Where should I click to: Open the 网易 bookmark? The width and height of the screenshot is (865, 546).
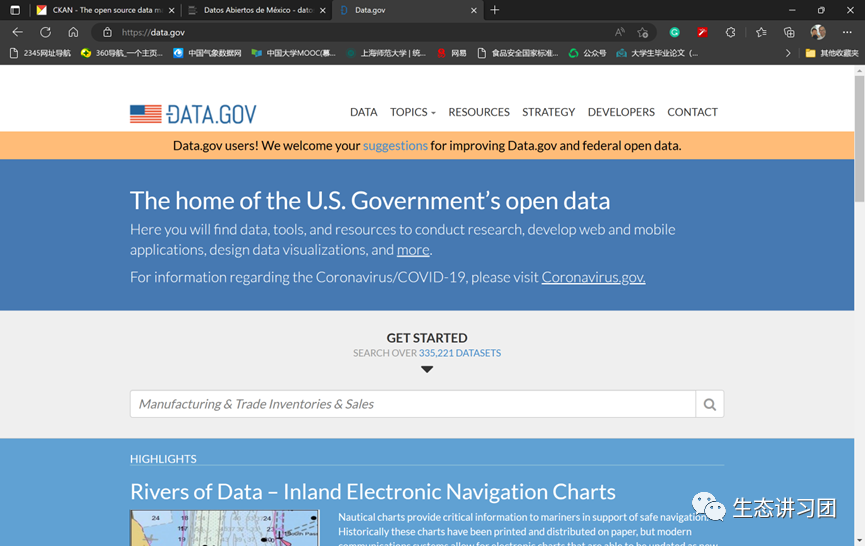pyautogui.click(x=452, y=53)
